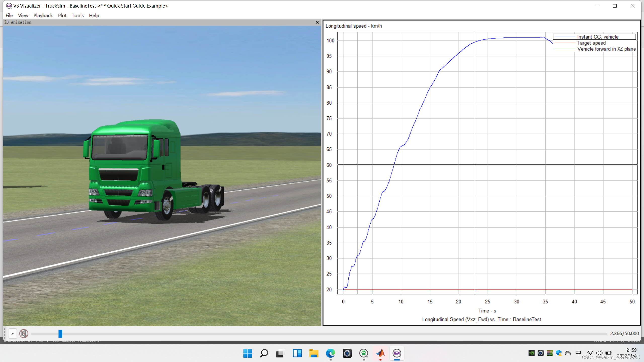This screenshot has height=362, width=644.
Task: Open the Playback menu
Action: click(x=43, y=15)
